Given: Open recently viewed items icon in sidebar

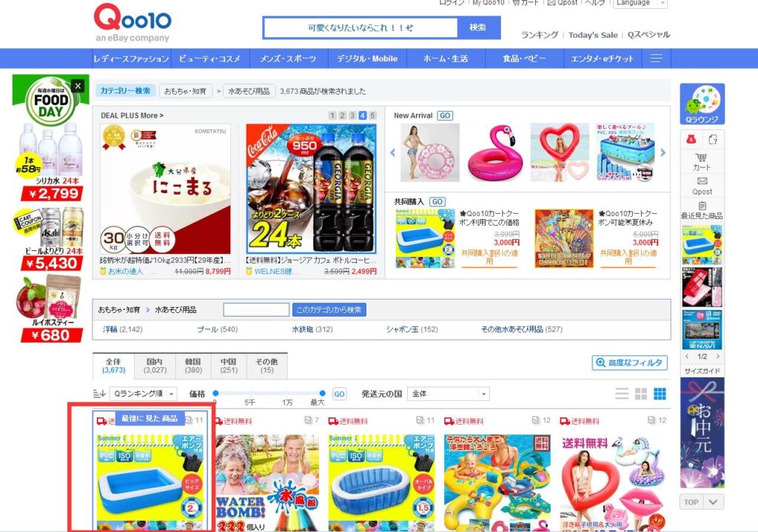Looking at the screenshot, I should click(x=702, y=211).
